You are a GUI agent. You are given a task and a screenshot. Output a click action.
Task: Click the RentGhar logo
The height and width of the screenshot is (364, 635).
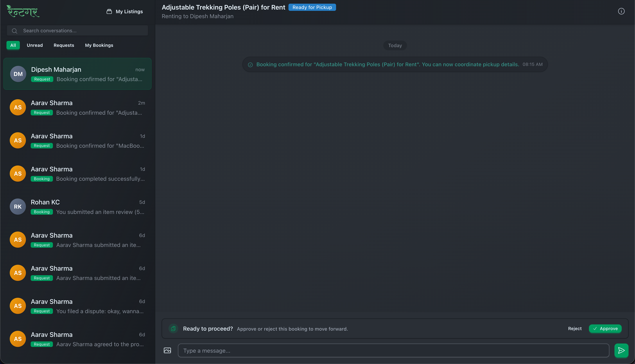(x=23, y=11)
